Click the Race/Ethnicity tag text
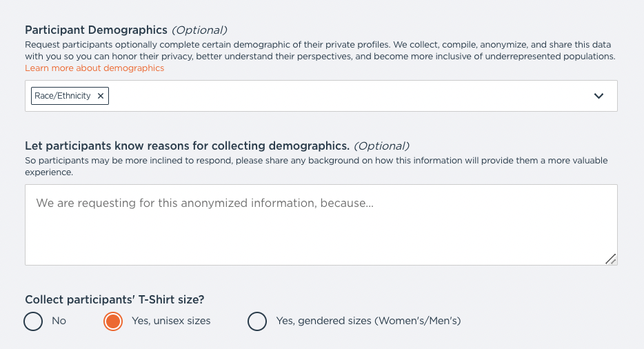The image size is (644, 349). click(x=63, y=96)
